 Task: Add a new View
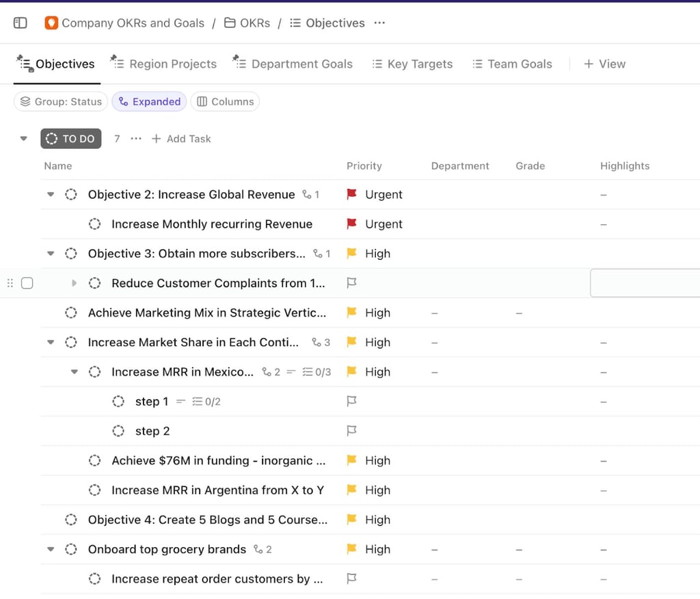click(604, 64)
